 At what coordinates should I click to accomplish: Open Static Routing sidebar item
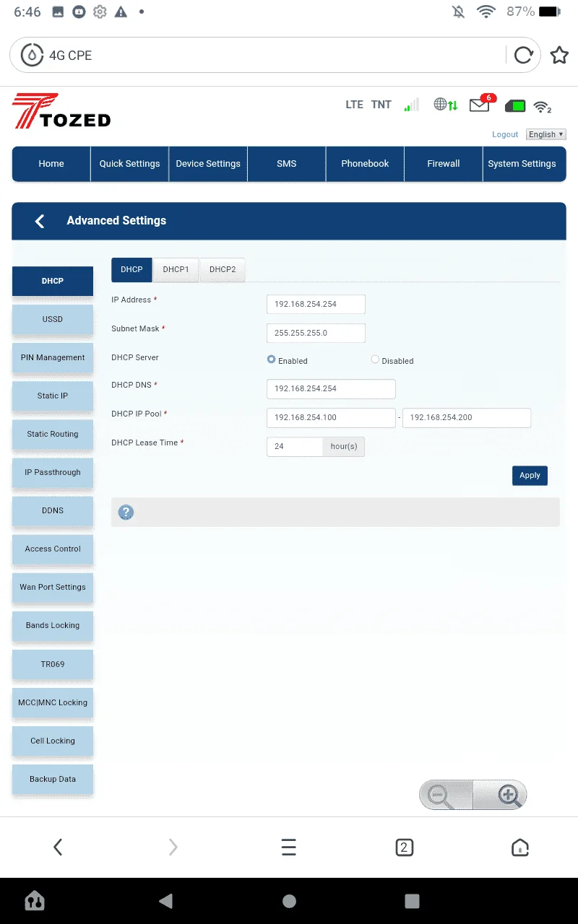click(x=53, y=434)
